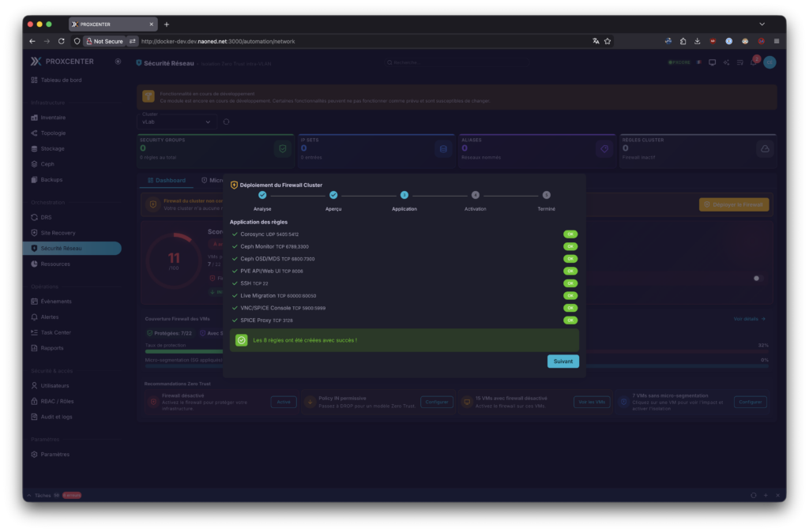809x532 pixels.
Task: Click the Paramètres gear icon in sidebar
Action: tap(34, 454)
